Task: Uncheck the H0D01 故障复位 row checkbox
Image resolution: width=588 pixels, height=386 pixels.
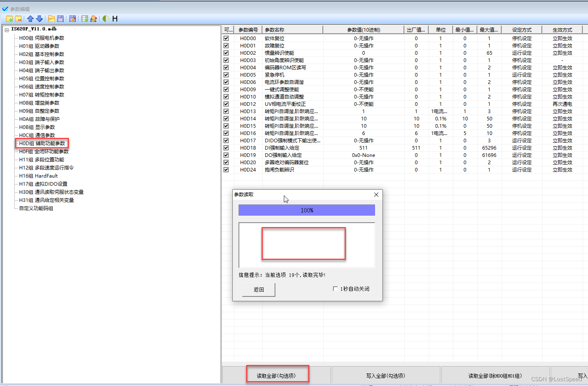Action: tap(226, 46)
